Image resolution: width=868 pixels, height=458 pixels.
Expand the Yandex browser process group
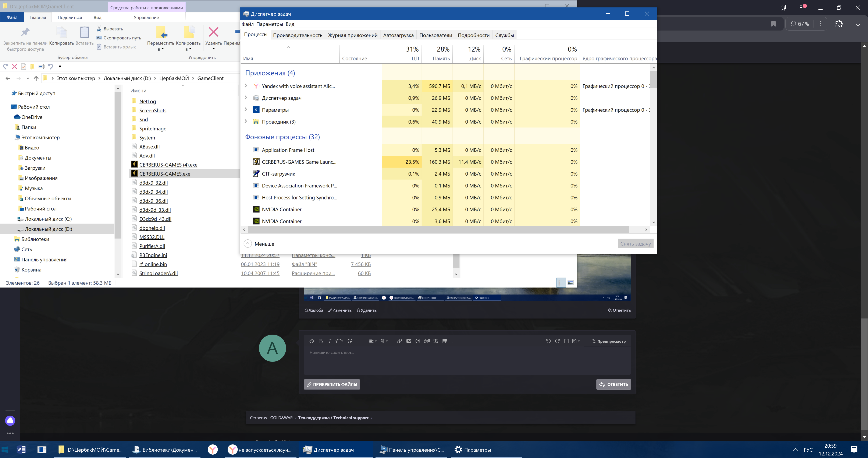pos(246,86)
